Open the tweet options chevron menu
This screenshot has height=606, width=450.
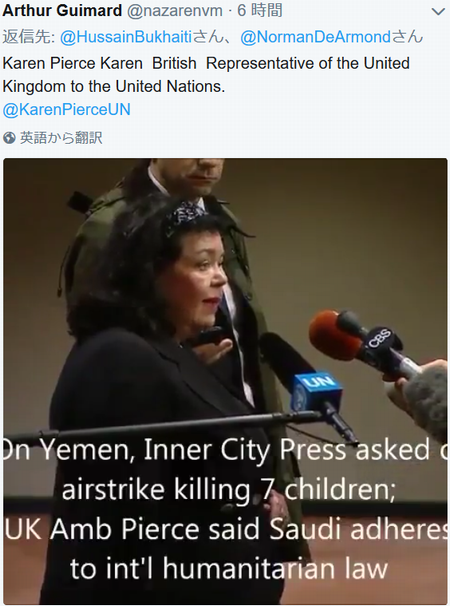click(438, 12)
